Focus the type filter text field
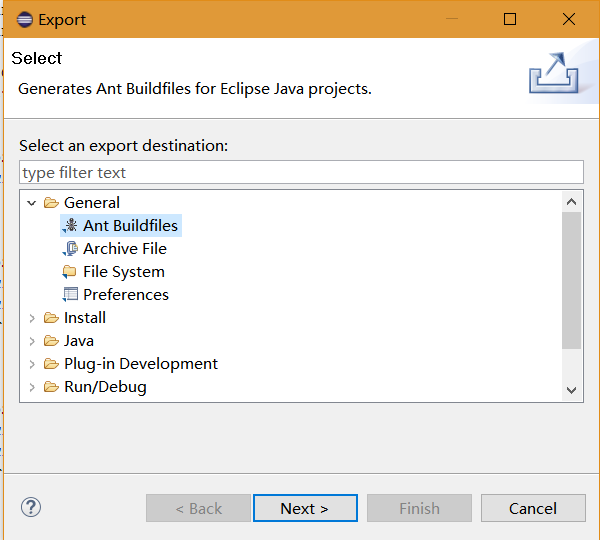The height and width of the screenshot is (540, 600). pos(302,172)
